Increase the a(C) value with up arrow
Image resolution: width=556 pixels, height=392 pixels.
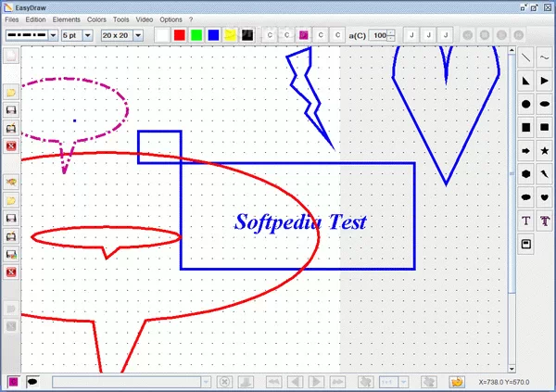click(391, 32)
